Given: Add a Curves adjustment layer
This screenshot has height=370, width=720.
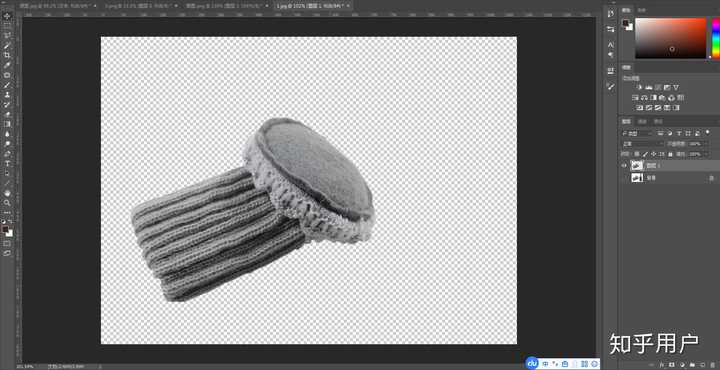Looking at the screenshot, I should click(658, 87).
